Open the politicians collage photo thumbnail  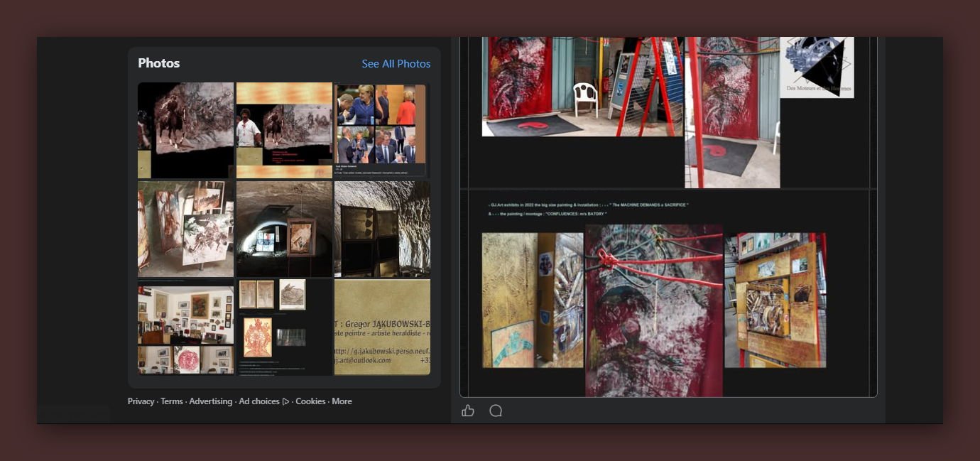(x=382, y=130)
